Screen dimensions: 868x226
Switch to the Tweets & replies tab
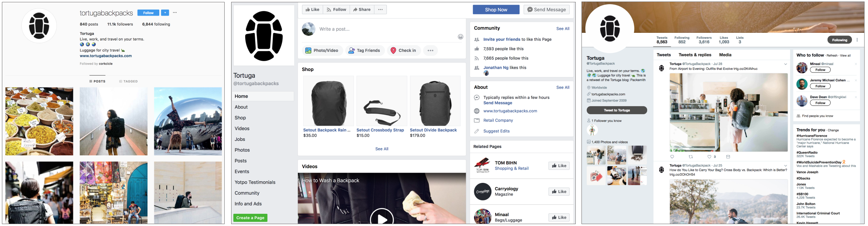pos(695,55)
